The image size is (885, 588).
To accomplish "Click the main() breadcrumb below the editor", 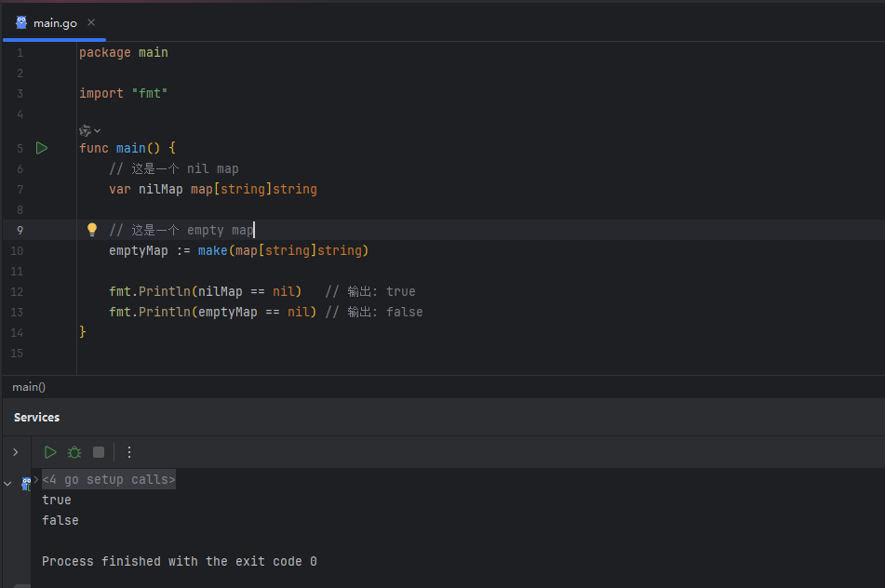I will click(x=29, y=387).
